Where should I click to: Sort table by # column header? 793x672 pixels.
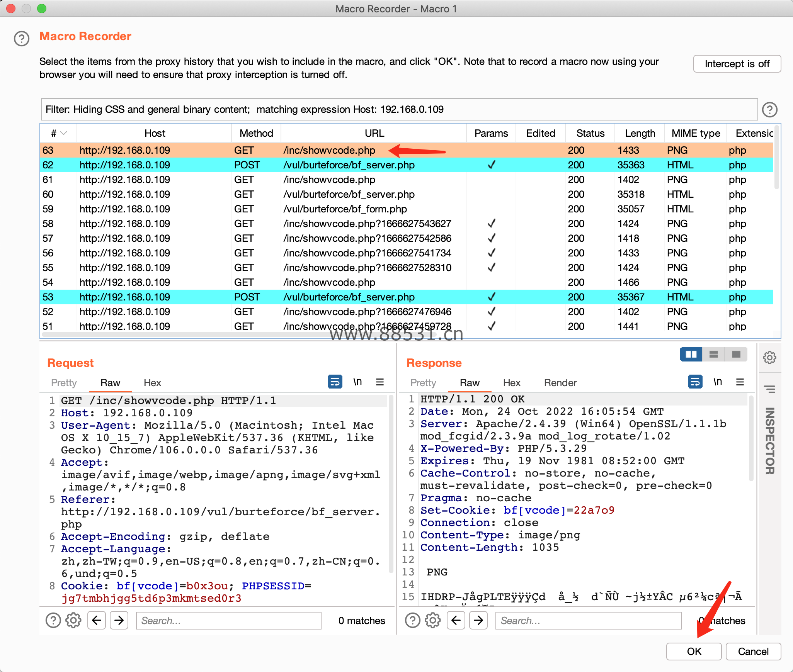(58, 133)
